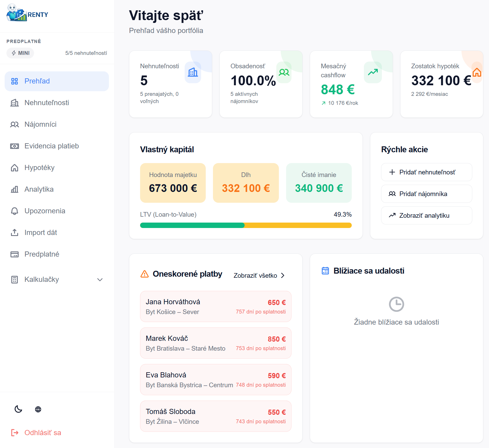Viewport: 489px width, 448px height.
Task: Open Evidencia platieb page
Action: pos(52,146)
